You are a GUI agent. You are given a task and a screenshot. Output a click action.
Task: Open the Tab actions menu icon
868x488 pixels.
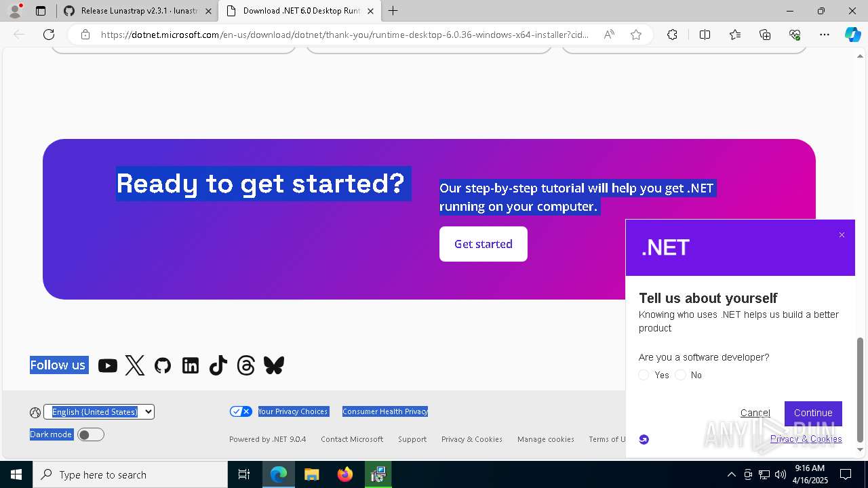click(41, 11)
